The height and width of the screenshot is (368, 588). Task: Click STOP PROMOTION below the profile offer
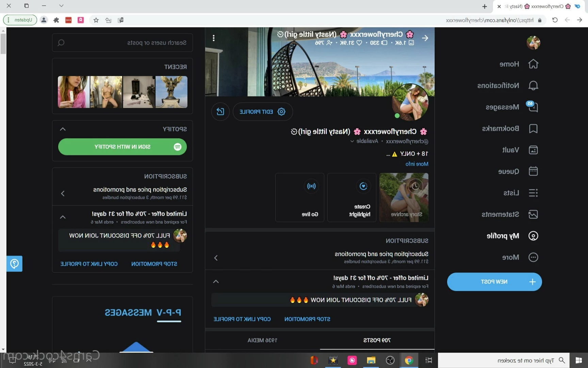[x=307, y=319]
